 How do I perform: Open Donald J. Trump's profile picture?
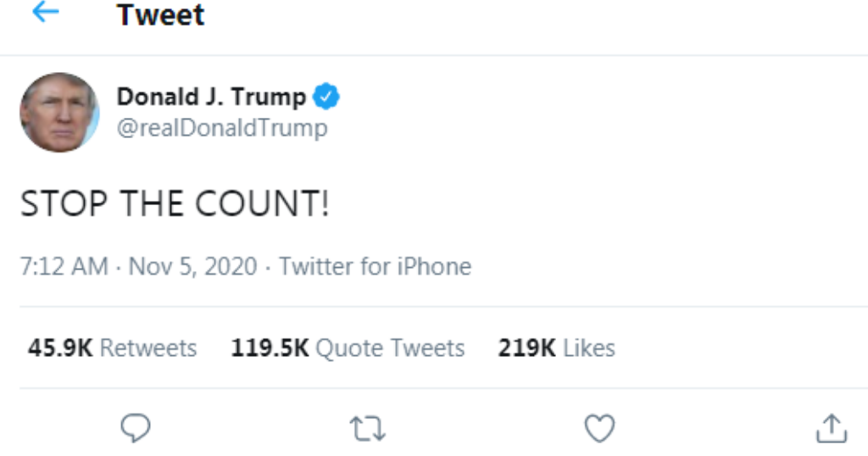pos(60,113)
